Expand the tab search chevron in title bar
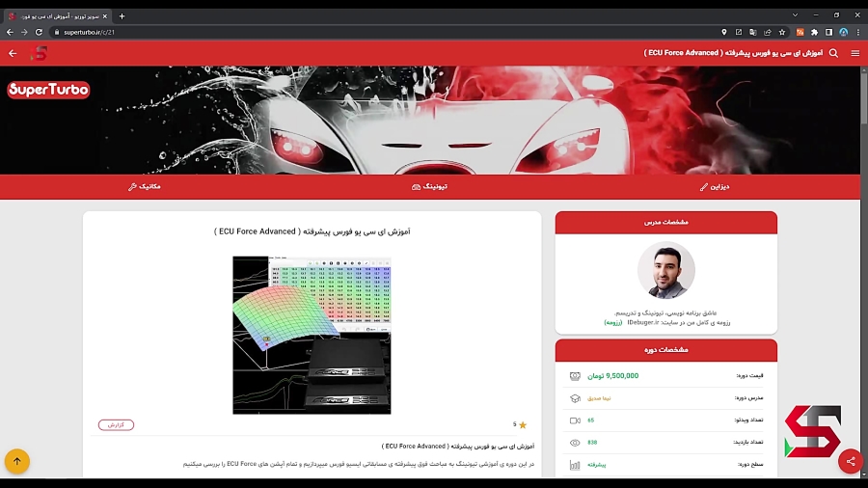This screenshot has height=488, width=868. point(795,15)
